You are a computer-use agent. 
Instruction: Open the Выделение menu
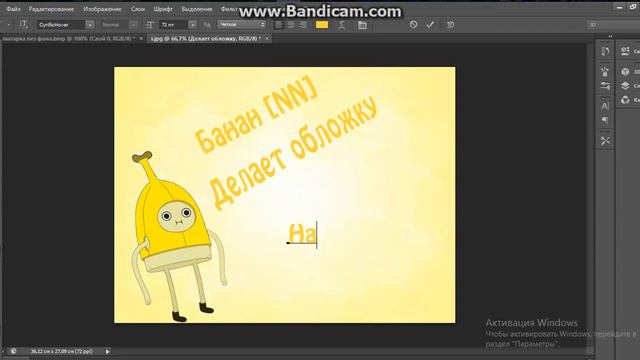197,9
